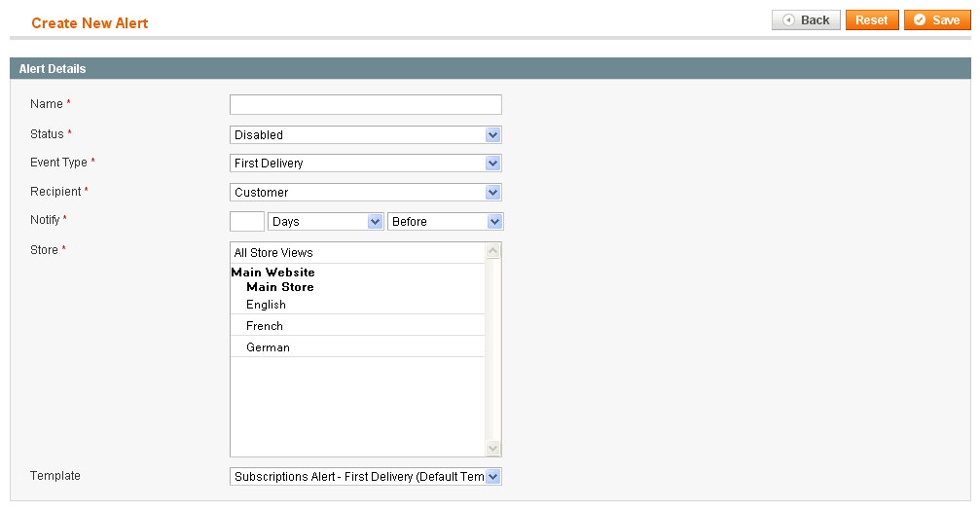Image resolution: width=980 pixels, height=510 pixels.
Task: Click the orange Reset button
Action: (x=872, y=20)
